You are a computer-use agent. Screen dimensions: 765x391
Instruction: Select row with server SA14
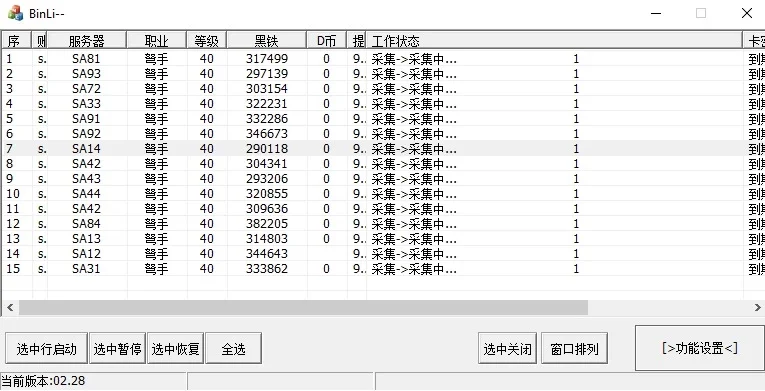click(383, 148)
